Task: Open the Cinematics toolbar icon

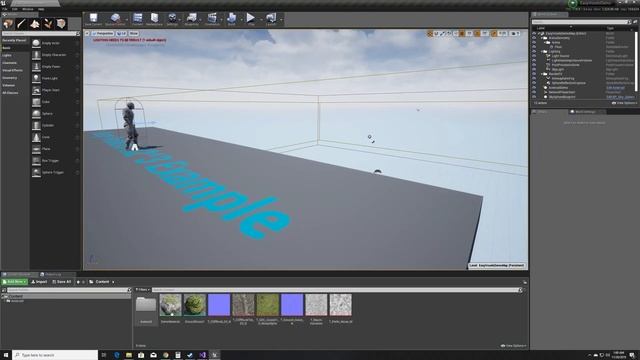Action: point(212,19)
